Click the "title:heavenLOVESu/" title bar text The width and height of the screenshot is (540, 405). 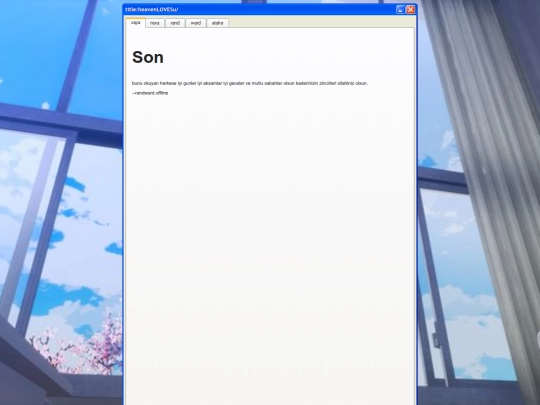152,10
